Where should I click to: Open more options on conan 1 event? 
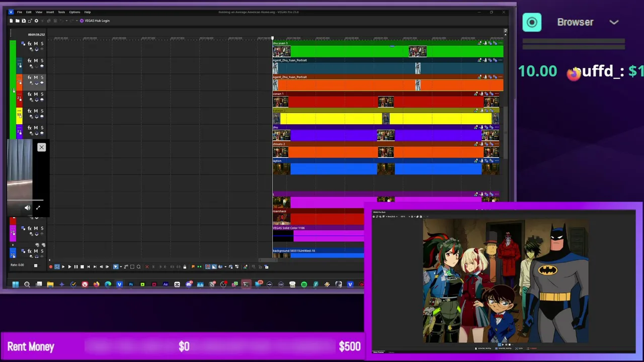click(x=497, y=94)
